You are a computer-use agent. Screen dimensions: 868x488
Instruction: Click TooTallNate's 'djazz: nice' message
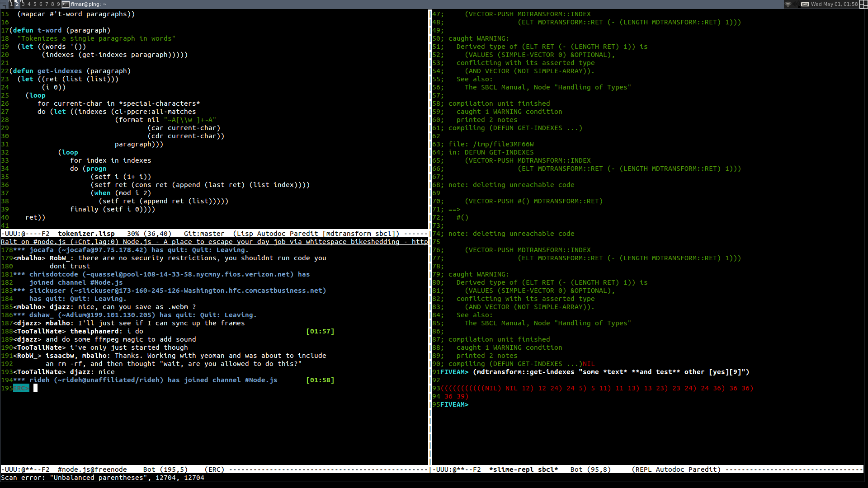[64, 372]
